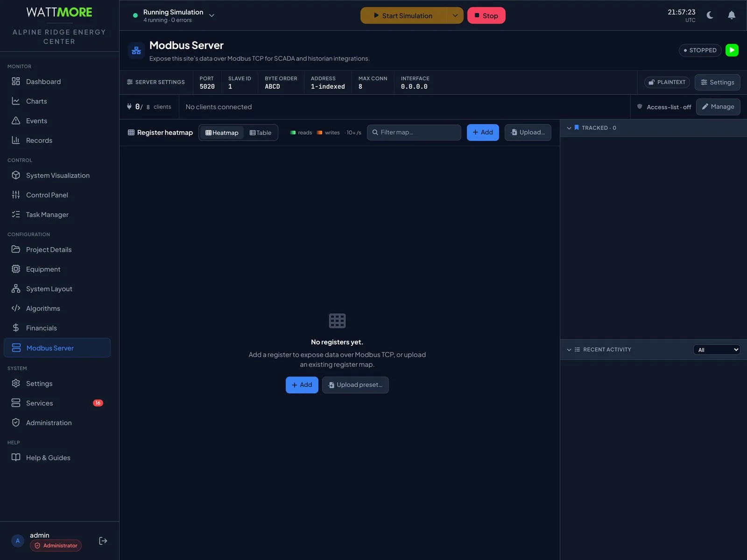747x560 pixels.
Task: Open the Services page
Action: pos(57,403)
